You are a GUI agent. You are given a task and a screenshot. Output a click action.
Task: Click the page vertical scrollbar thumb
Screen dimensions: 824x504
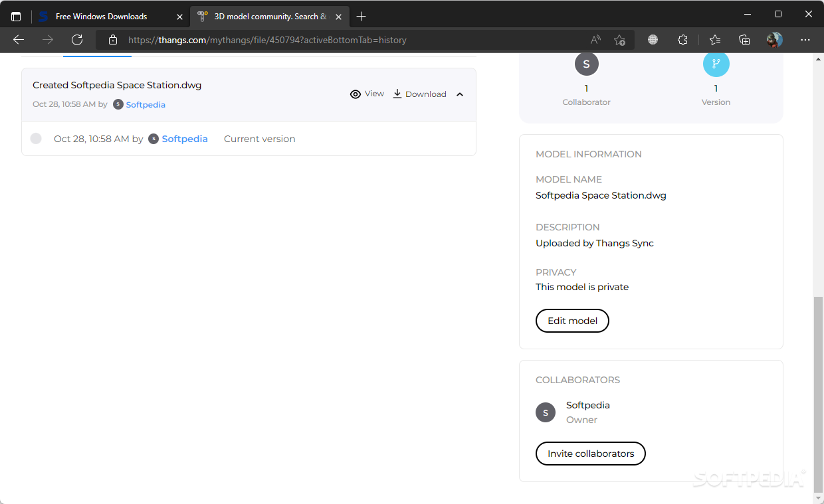coord(818,395)
